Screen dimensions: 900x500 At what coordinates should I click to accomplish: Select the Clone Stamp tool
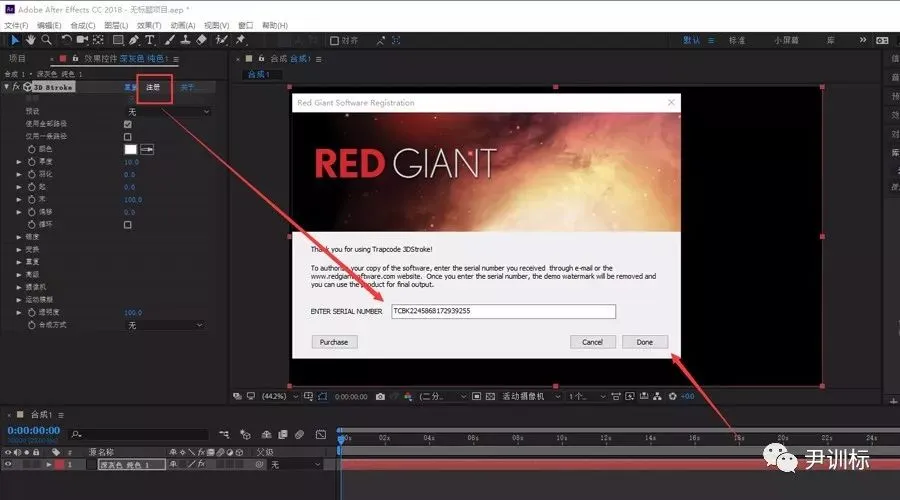(x=185, y=40)
